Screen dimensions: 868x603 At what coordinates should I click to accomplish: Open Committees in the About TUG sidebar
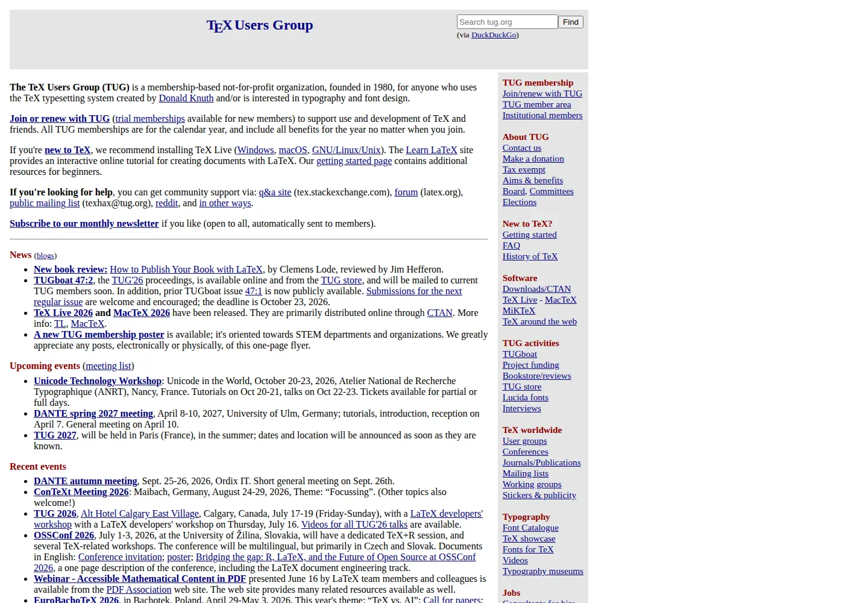pos(552,191)
